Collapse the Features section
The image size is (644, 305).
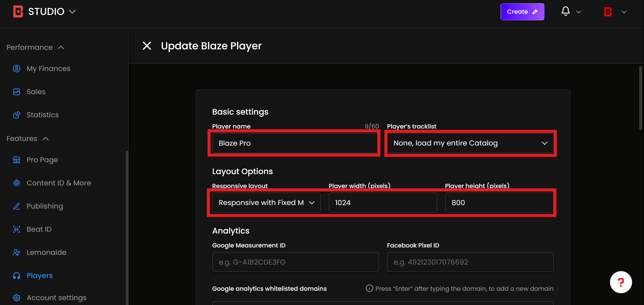[45, 139]
